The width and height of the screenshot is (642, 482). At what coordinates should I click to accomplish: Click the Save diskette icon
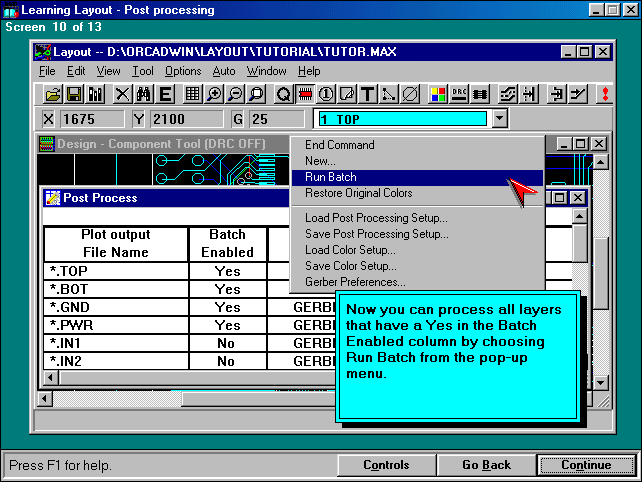point(74,95)
